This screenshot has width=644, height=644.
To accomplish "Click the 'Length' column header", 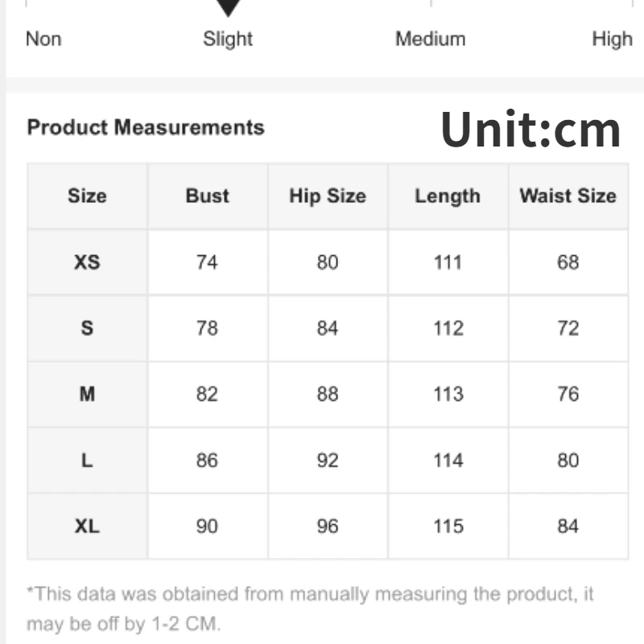I will (448, 196).
